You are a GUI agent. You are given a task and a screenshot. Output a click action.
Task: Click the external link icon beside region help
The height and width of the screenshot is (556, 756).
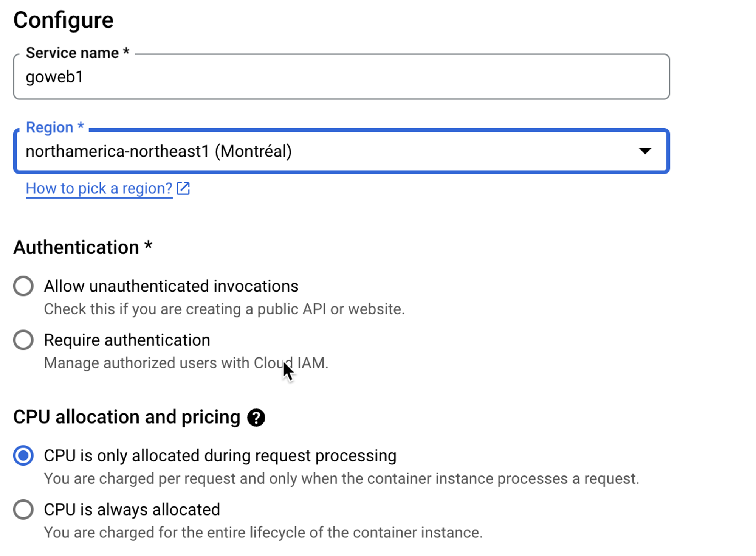click(183, 188)
